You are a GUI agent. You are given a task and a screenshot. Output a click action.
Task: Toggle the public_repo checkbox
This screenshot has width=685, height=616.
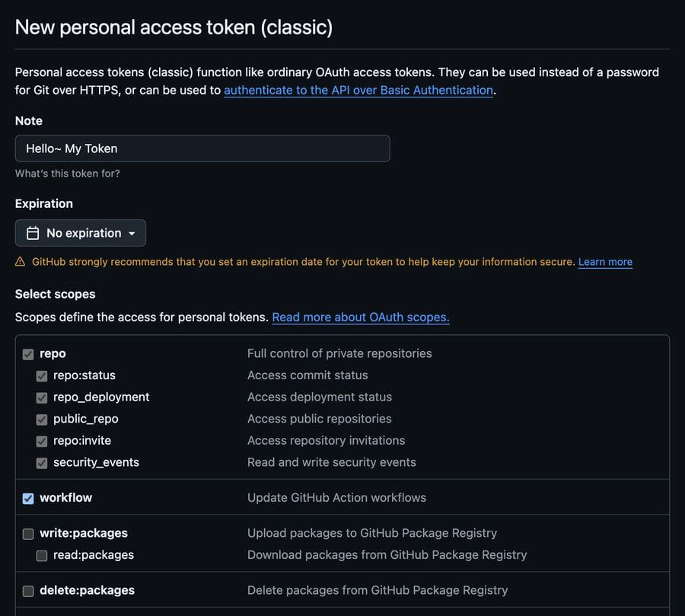[42, 420]
